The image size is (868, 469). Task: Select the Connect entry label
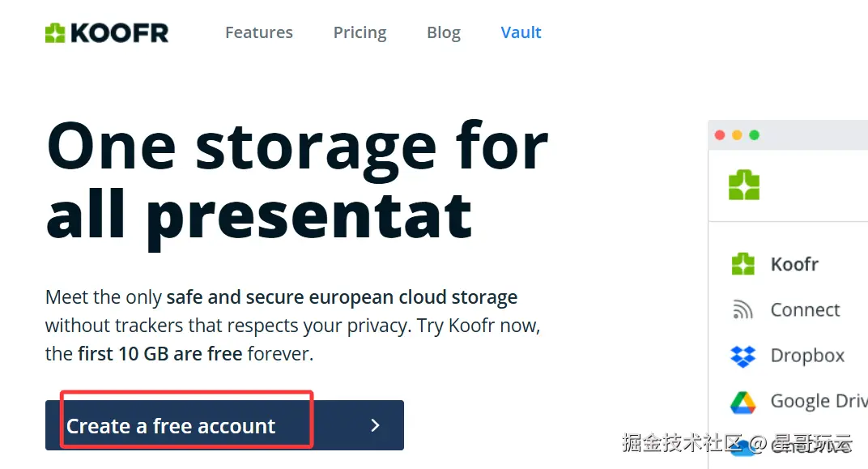[806, 309]
